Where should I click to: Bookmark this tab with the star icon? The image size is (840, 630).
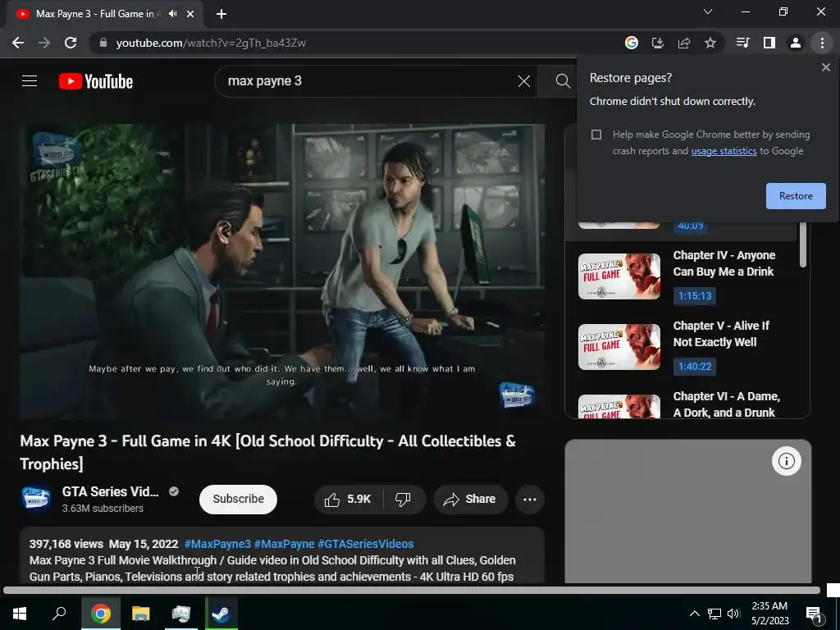[x=710, y=43]
